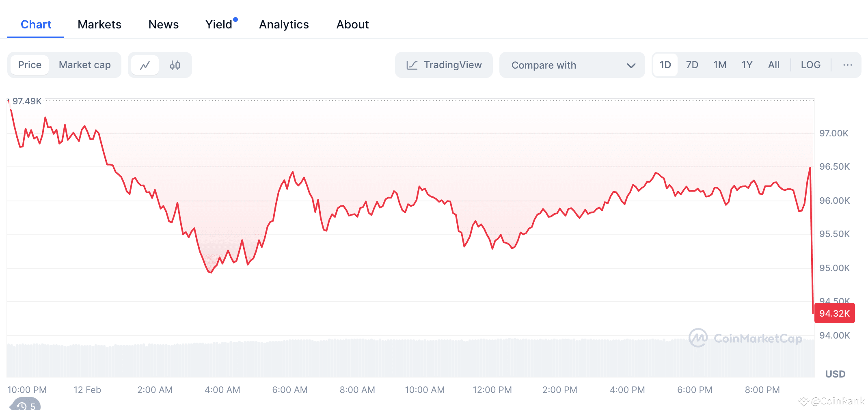Show the 1Y chart range
Image resolution: width=868 pixels, height=410 pixels.
(747, 65)
